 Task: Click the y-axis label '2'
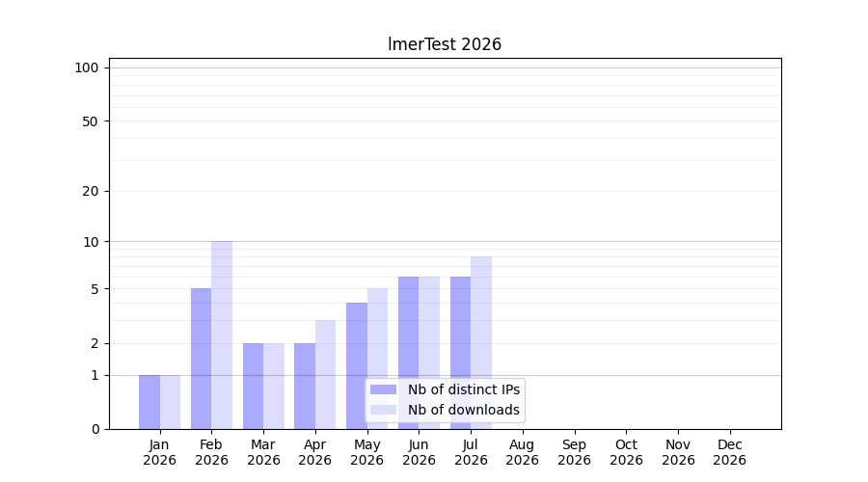coord(95,343)
